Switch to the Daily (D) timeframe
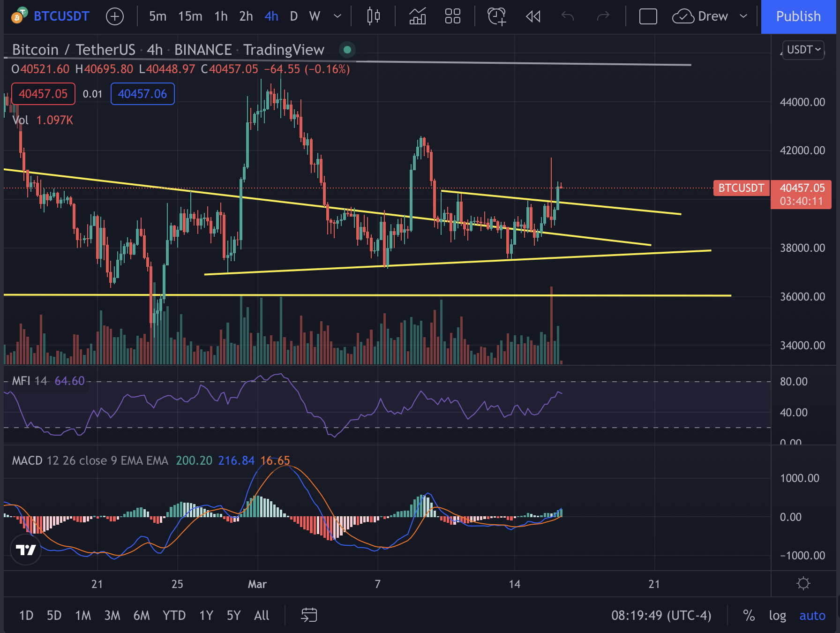This screenshot has height=633, width=840. coord(294,16)
